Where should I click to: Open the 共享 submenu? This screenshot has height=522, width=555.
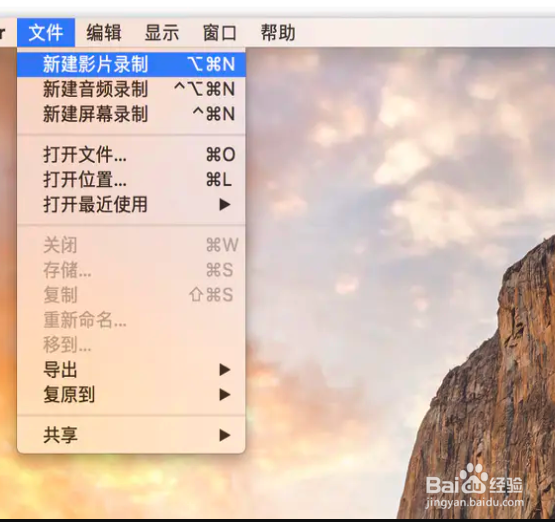131,435
